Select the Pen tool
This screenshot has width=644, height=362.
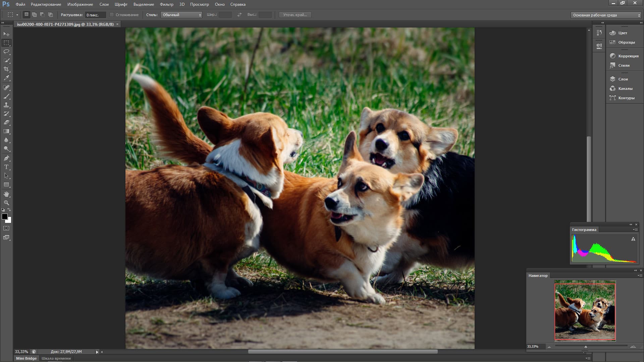pyautogui.click(x=6, y=158)
